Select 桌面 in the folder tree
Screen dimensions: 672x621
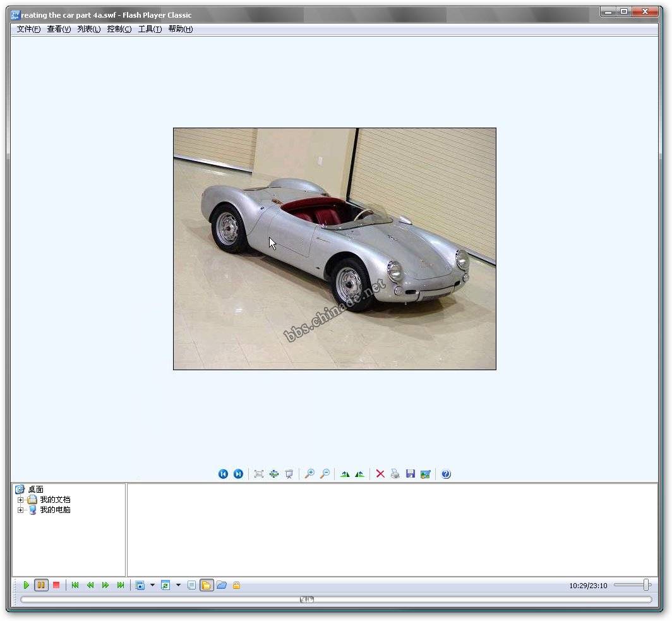pos(36,490)
